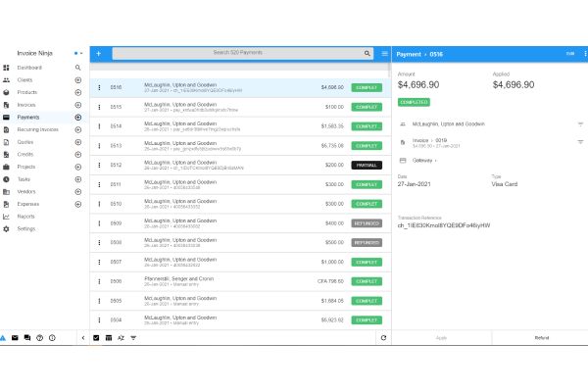Open the AZ sort options
This screenshot has width=588, height=392.
click(x=121, y=337)
